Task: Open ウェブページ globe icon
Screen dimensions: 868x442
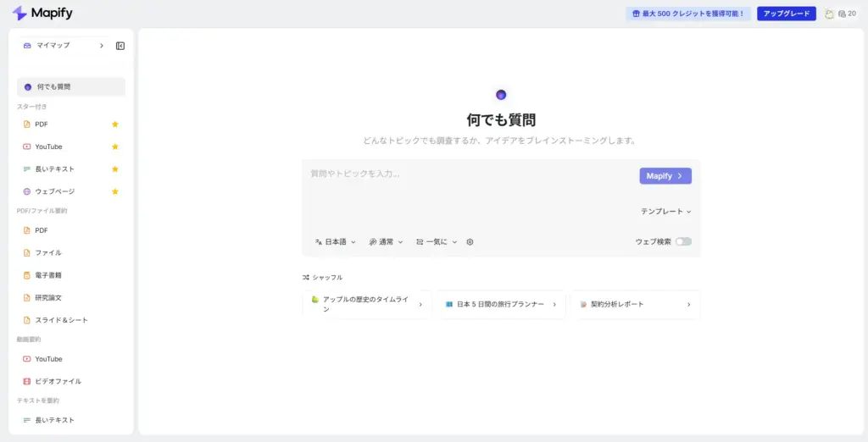Action: [26, 191]
